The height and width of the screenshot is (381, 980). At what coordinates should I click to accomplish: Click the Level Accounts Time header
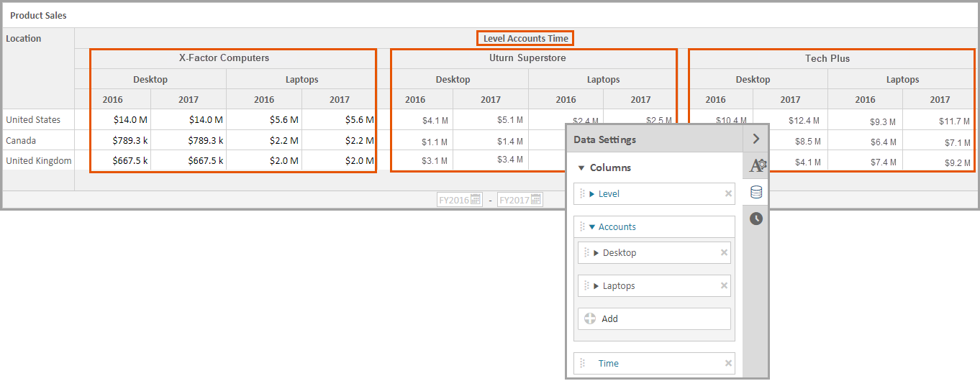[525, 38]
